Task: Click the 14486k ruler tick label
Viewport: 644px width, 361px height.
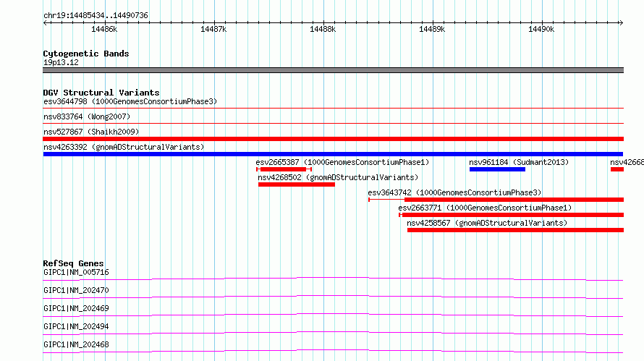Action: click(104, 29)
